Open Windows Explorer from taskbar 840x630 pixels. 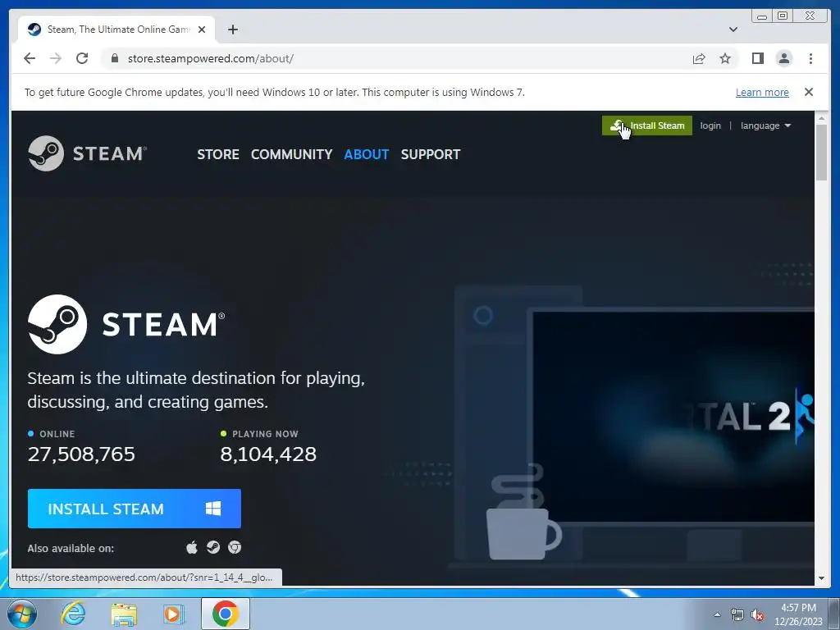[124, 614]
